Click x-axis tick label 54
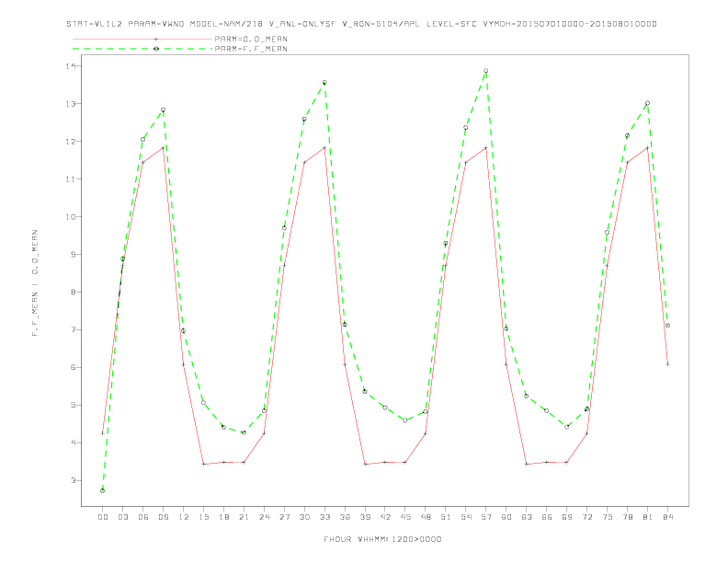728x563 pixels. [x=466, y=517]
